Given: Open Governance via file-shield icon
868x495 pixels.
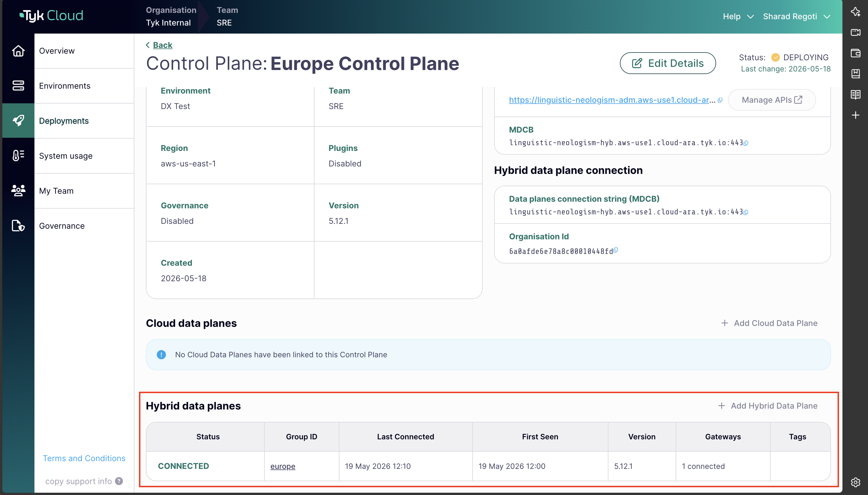Looking at the screenshot, I should pyautogui.click(x=18, y=226).
